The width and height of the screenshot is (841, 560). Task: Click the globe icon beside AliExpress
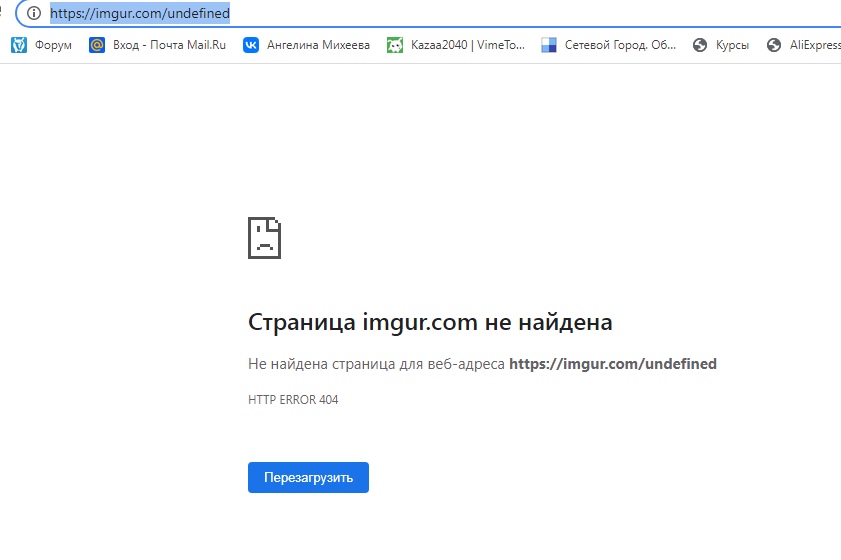pos(773,45)
